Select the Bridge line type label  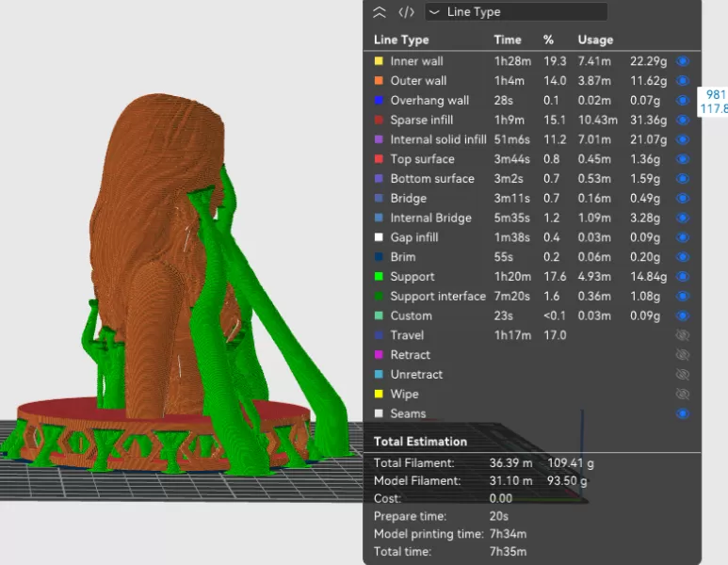tap(408, 199)
